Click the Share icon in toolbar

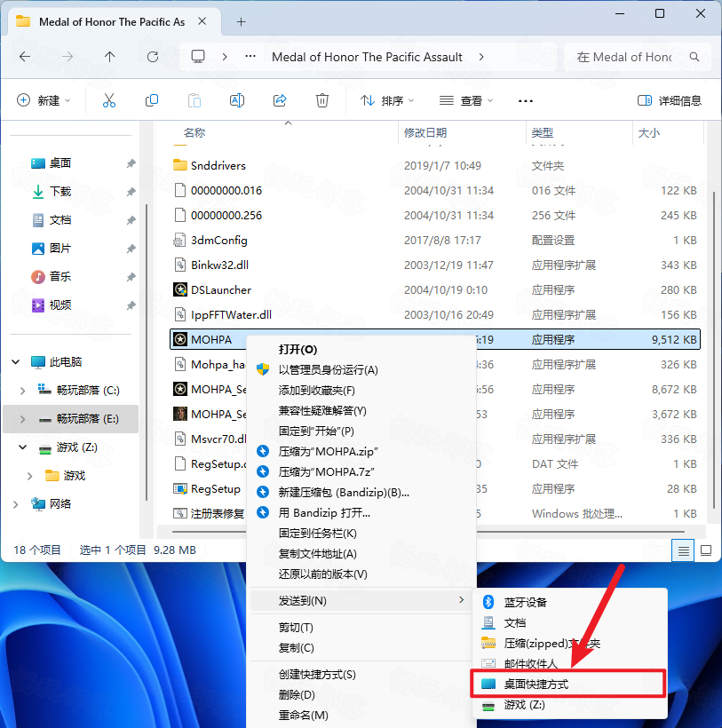[x=280, y=100]
